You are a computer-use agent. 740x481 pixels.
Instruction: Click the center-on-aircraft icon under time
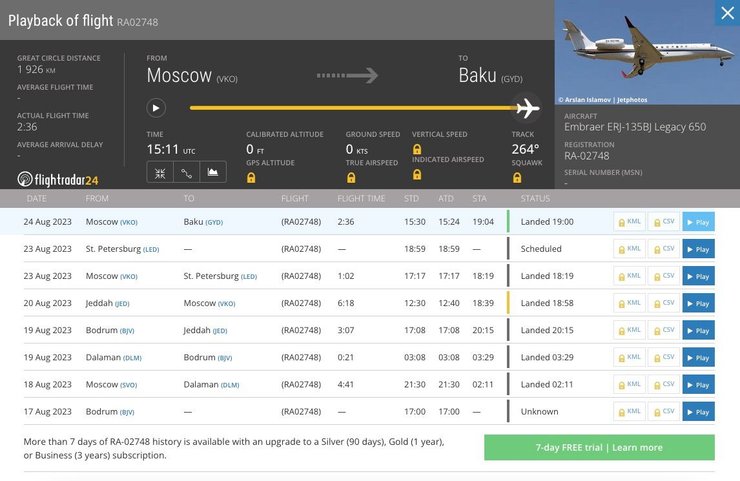pyautogui.click(x=160, y=172)
